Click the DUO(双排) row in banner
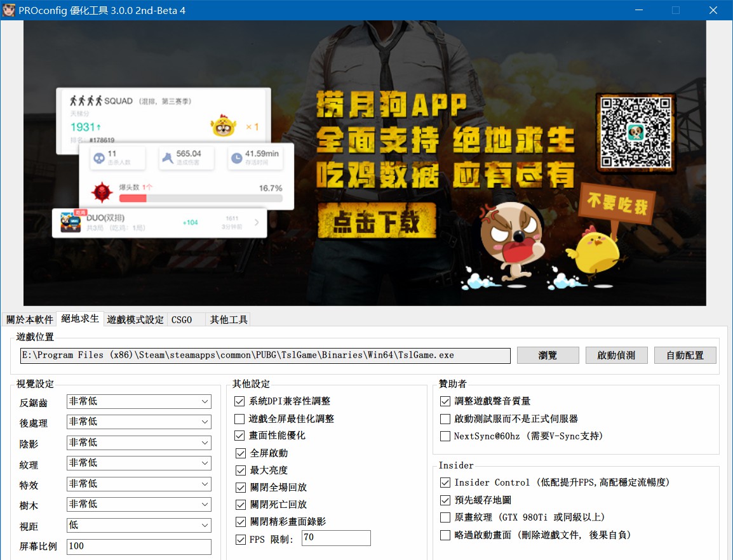Screen dimensions: 733x560 pos(159,223)
